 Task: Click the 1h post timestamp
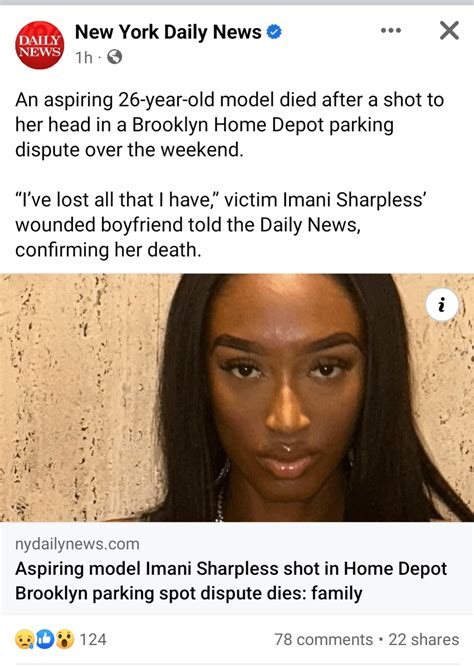click(x=84, y=57)
